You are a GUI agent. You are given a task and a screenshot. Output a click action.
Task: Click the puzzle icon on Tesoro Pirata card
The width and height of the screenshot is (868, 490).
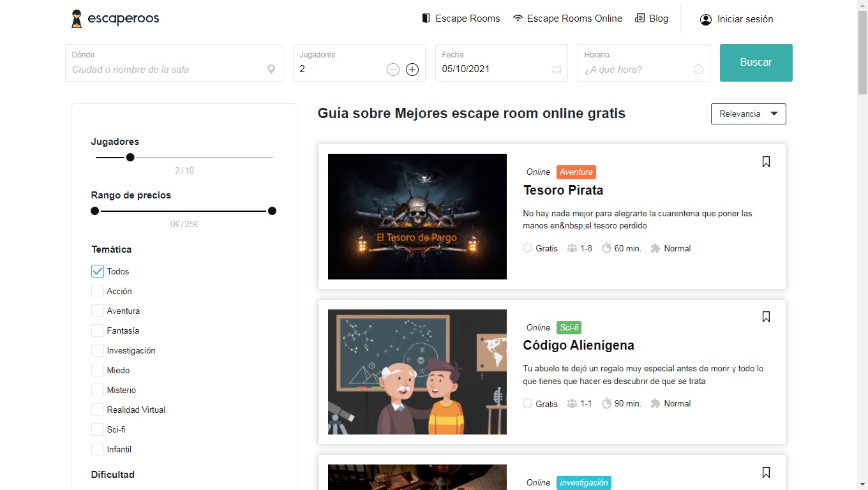[x=655, y=248]
